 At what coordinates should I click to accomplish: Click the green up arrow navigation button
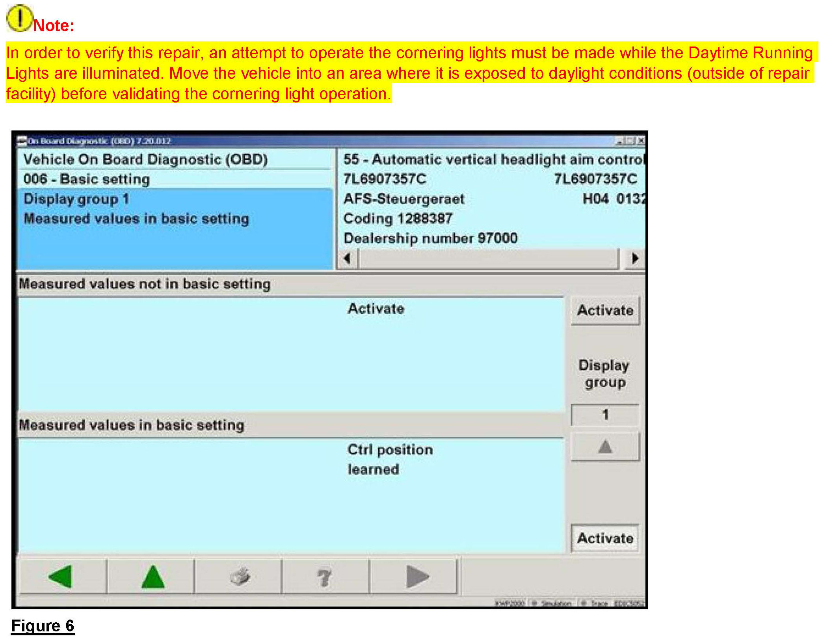coord(152,577)
